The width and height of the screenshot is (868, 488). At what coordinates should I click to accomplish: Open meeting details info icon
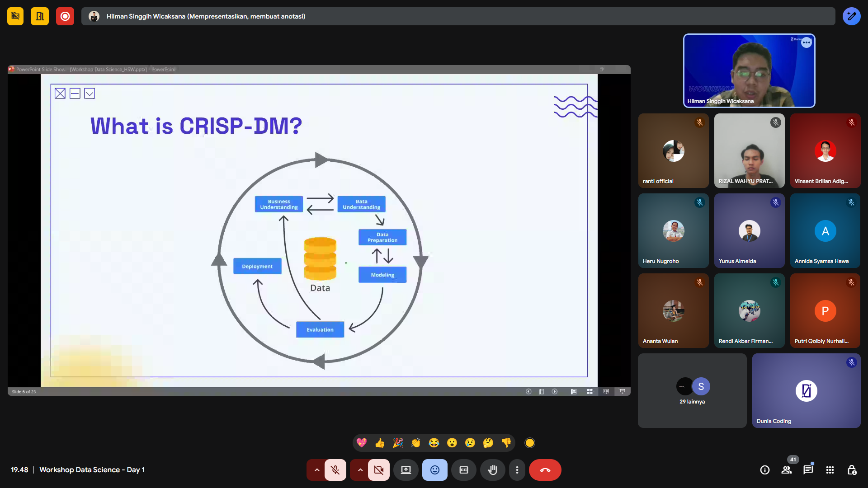(x=765, y=470)
